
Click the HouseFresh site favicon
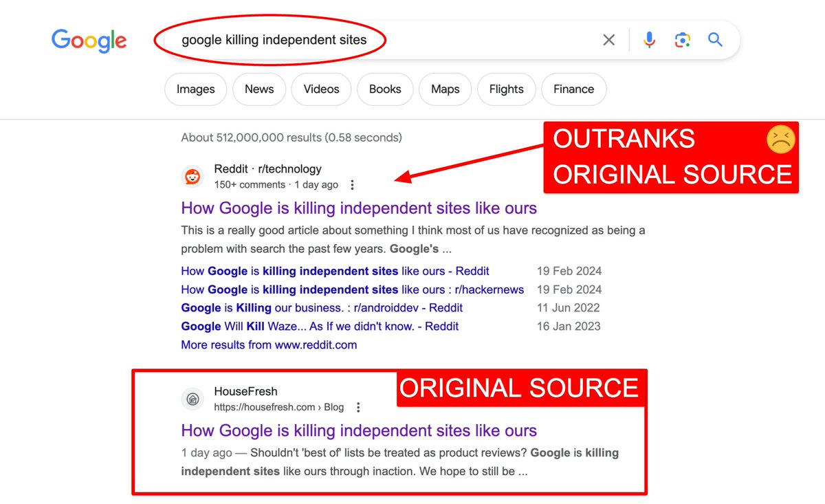(192, 399)
